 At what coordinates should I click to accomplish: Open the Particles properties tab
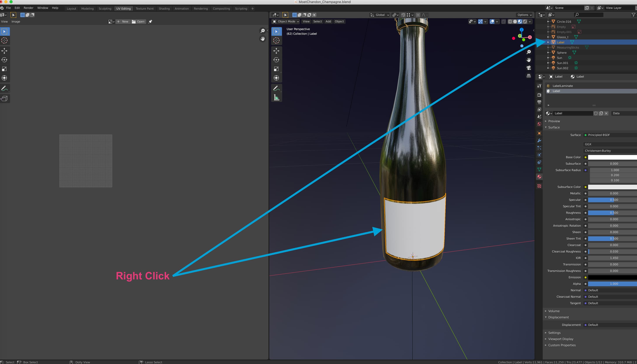click(539, 148)
